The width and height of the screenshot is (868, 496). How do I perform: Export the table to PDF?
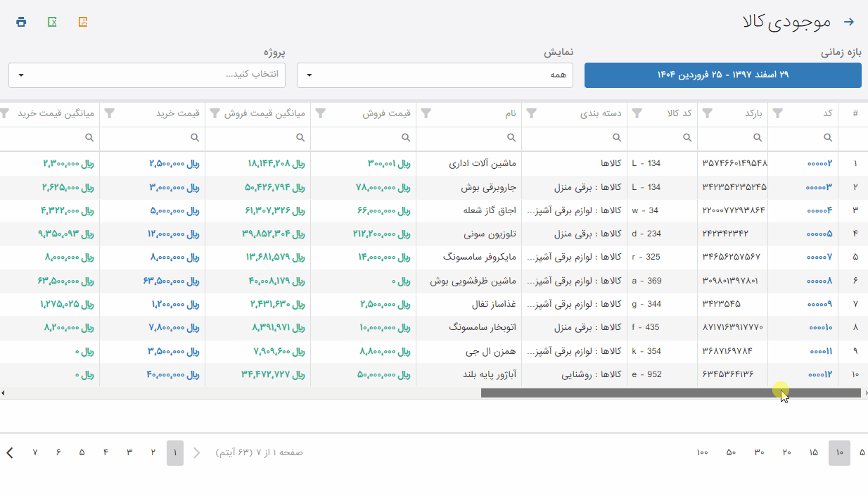83,22
